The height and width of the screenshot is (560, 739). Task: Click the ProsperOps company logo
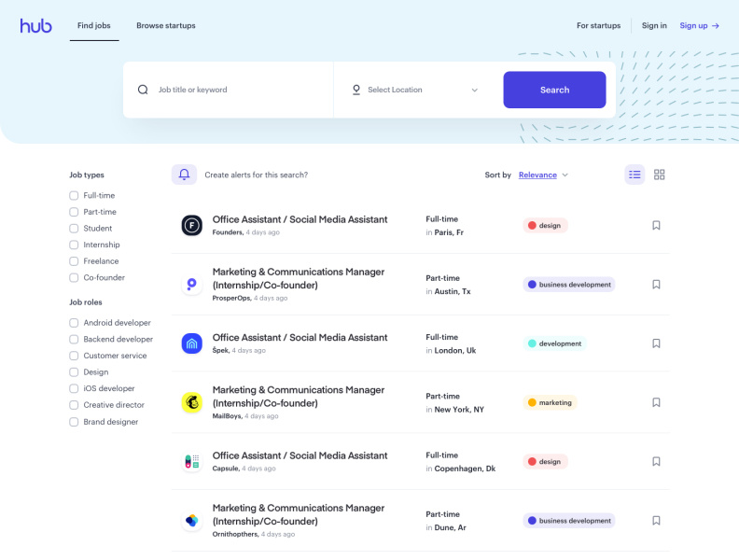[192, 285]
